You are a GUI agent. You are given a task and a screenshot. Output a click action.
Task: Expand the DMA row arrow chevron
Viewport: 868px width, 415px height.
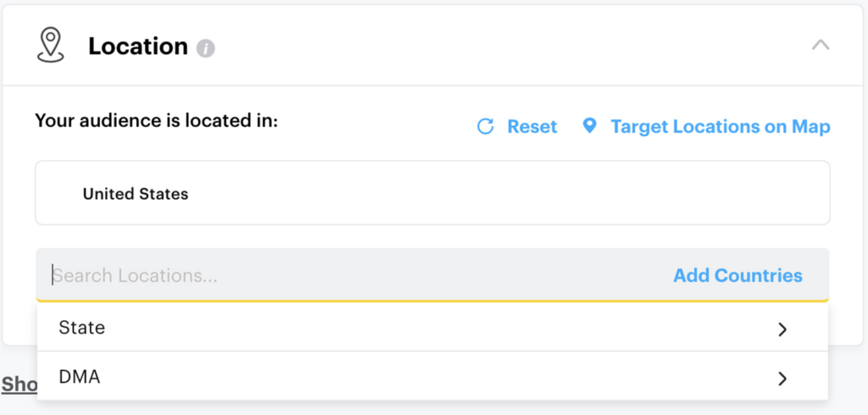pyautogui.click(x=782, y=378)
